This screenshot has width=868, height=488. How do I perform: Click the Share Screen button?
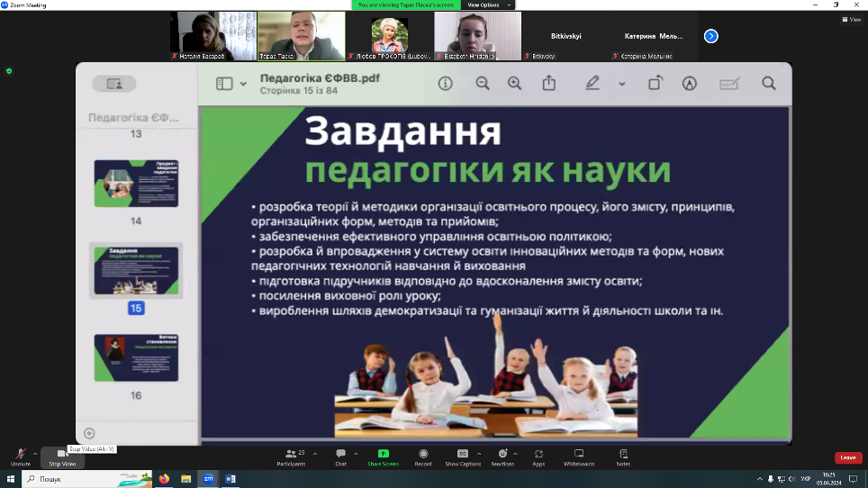pos(383,457)
